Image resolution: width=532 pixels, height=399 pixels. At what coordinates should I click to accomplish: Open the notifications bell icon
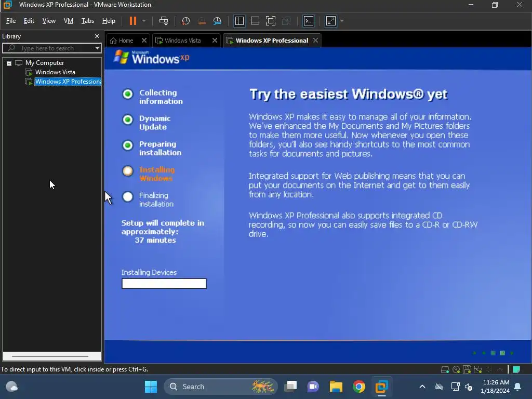pos(518,387)
